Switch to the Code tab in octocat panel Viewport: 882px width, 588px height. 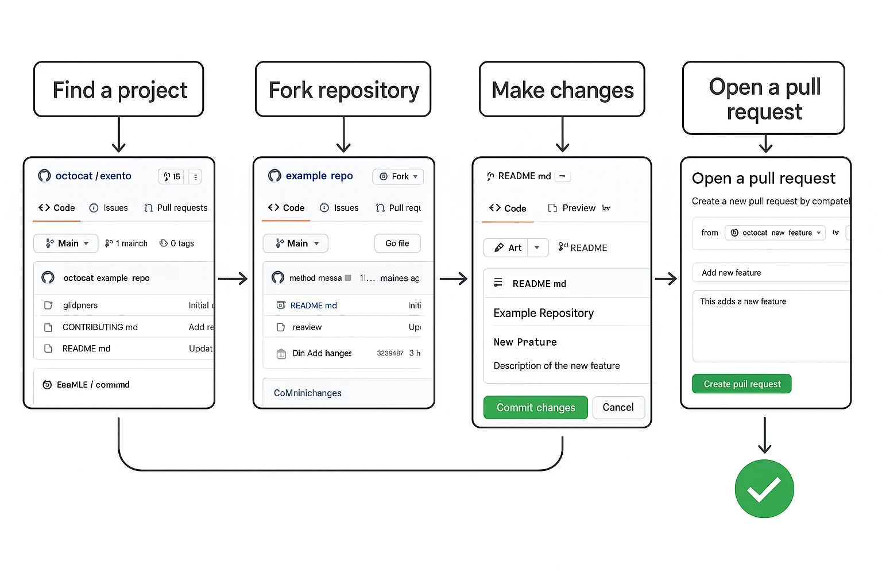[56, 208]
